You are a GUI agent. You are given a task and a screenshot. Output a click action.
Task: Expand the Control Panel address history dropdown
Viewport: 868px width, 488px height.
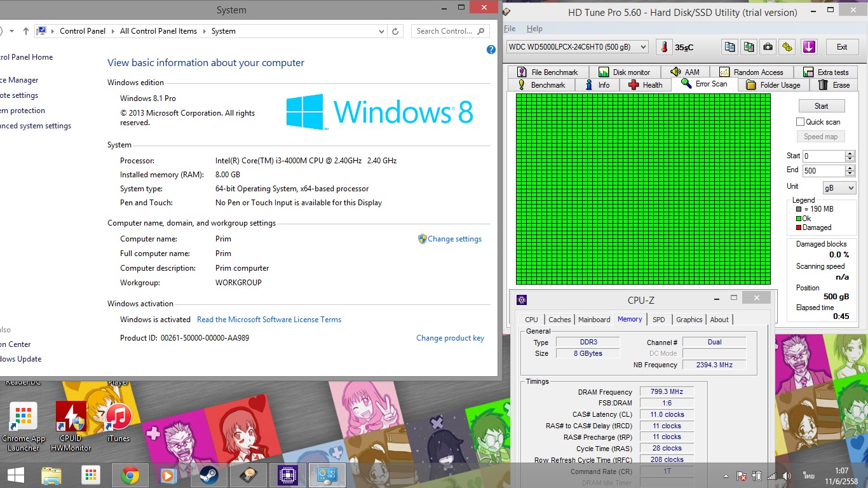click(381, 31)
